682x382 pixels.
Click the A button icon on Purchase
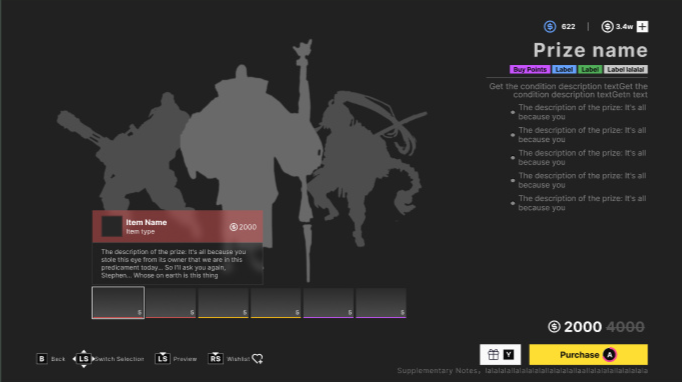coord(609,355)
